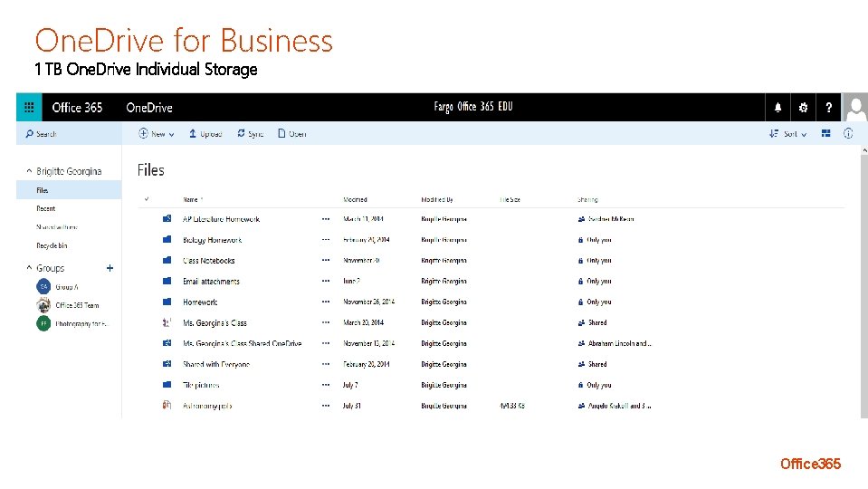Open more options for Astronomy file
The height and width of the screenshot is (489, 868).
326,406
